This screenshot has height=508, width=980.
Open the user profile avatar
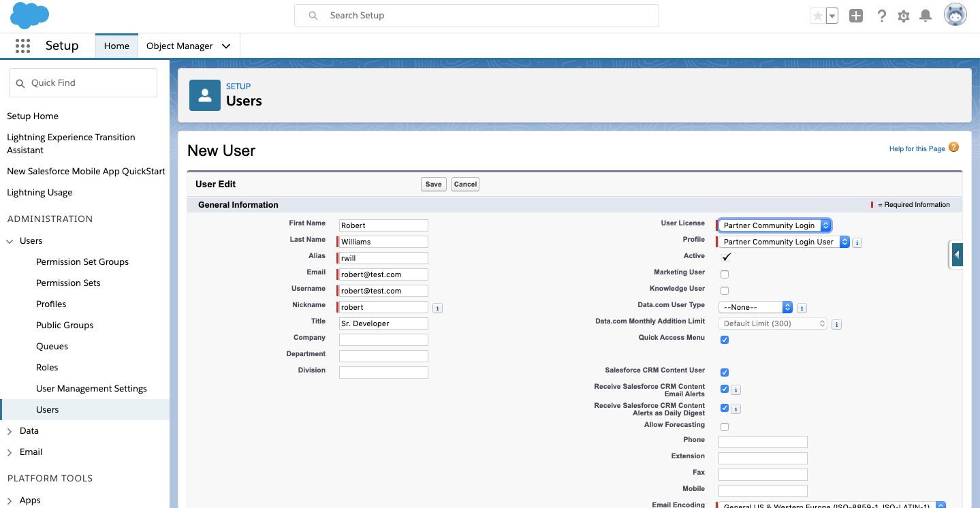coord(955,15)
